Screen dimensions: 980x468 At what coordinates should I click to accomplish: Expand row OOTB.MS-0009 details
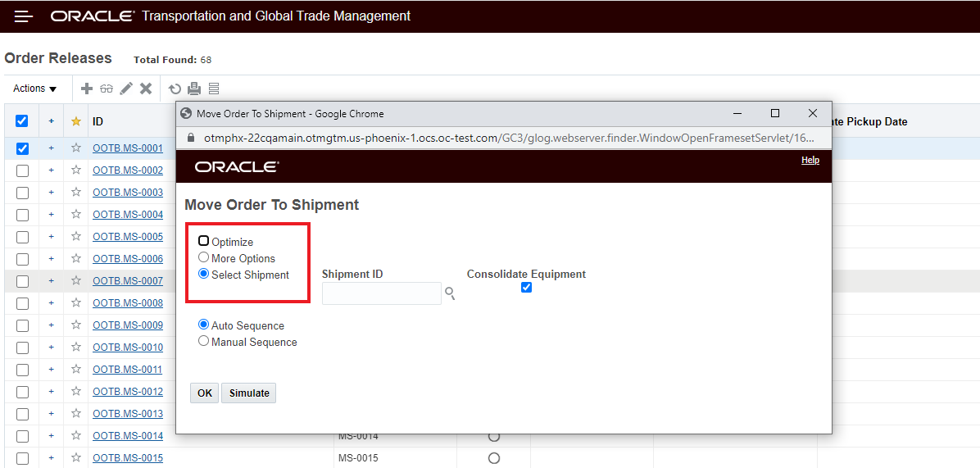[x=51, y=325]
